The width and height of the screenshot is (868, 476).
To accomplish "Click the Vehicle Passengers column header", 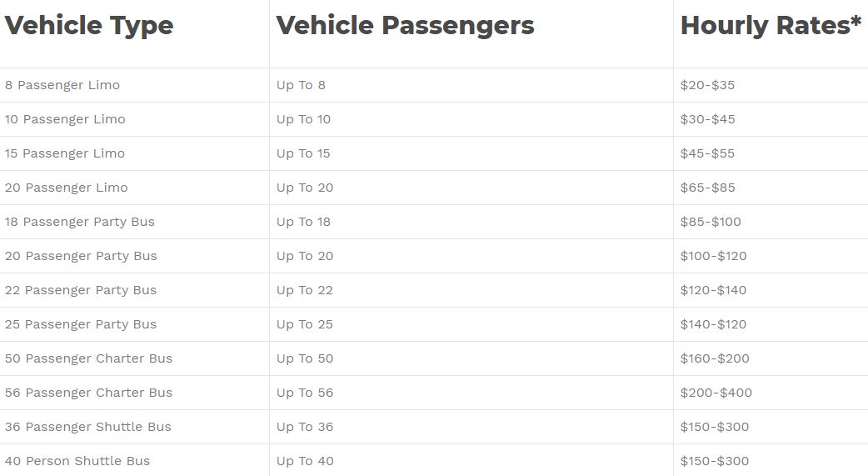I will pyautogui.click(x=405, y=26).
